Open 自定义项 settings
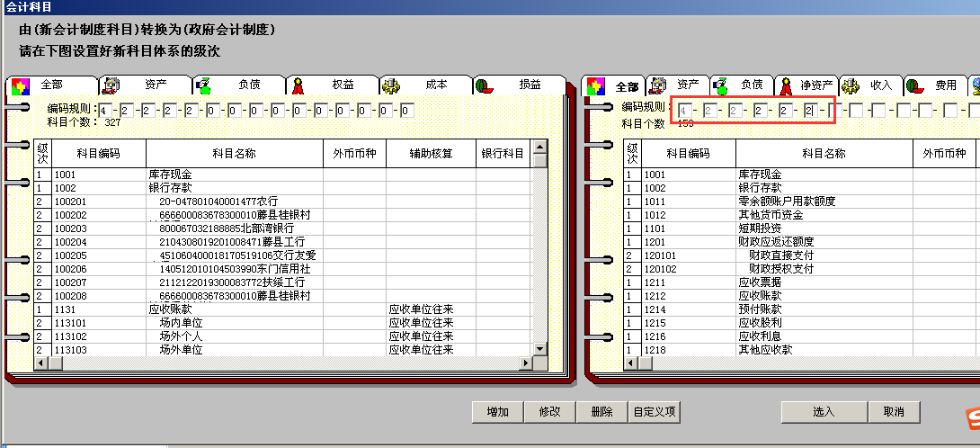Image resolution: width=980 pixels, height=448 pixels. (x=654, y=412)
